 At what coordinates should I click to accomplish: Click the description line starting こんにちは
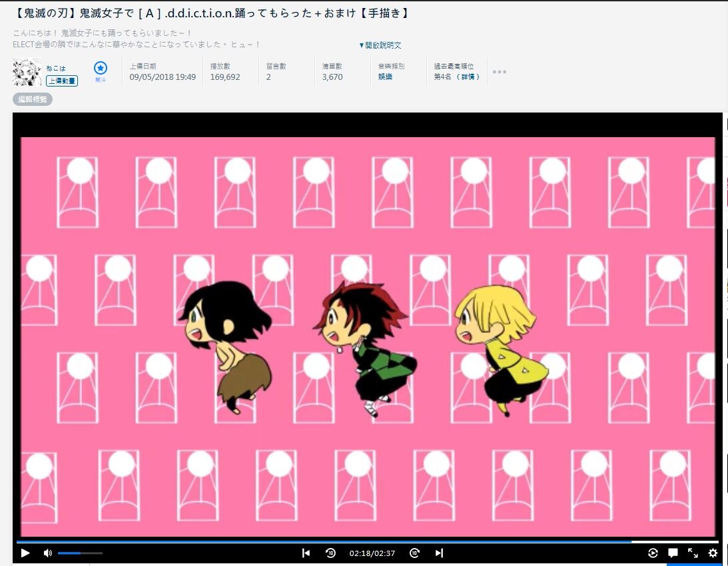coord(102,33)
